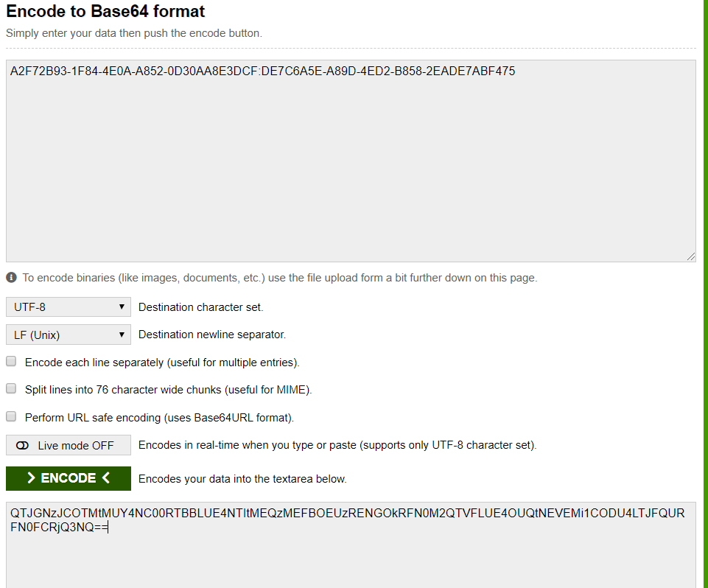Click the LF (Unix) dropdown arrow
The width and height of the screenshot is (708, 588).
point(122,335)
